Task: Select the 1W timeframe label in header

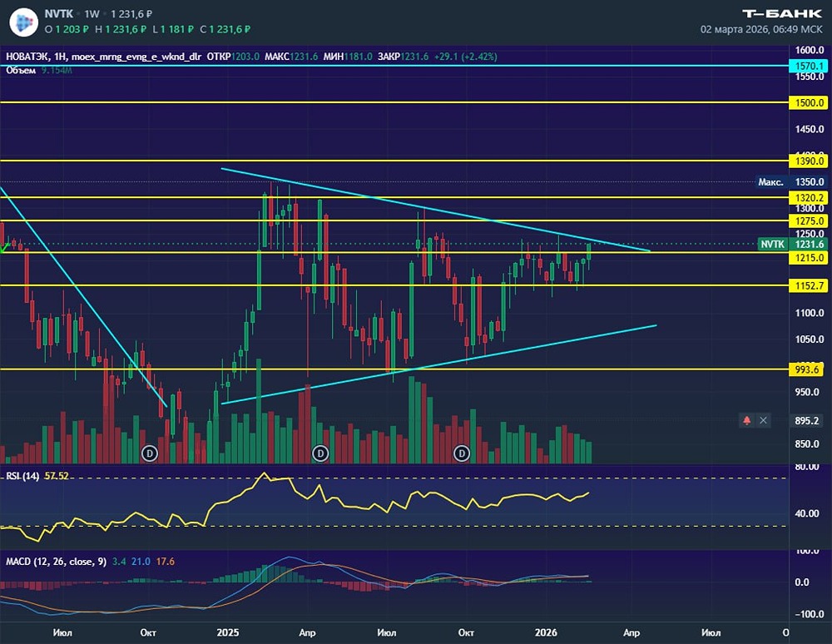Action: [92, 14]
